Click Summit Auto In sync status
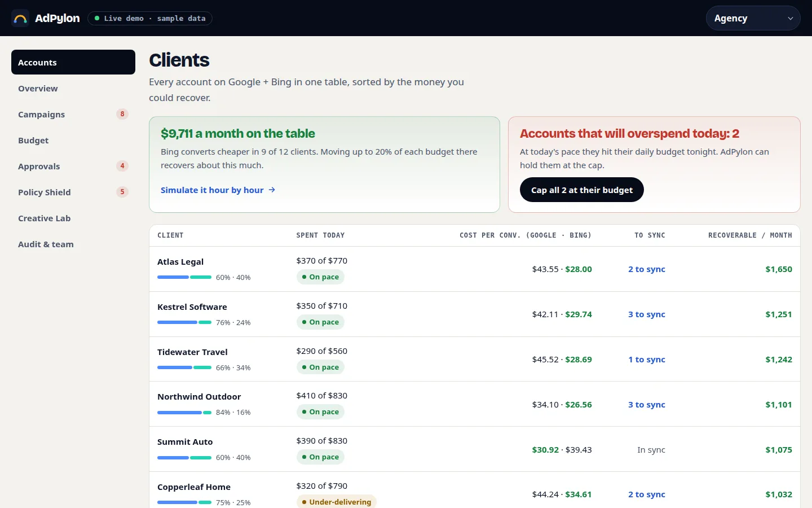This screenshot has width=812, height=508. 651,450
